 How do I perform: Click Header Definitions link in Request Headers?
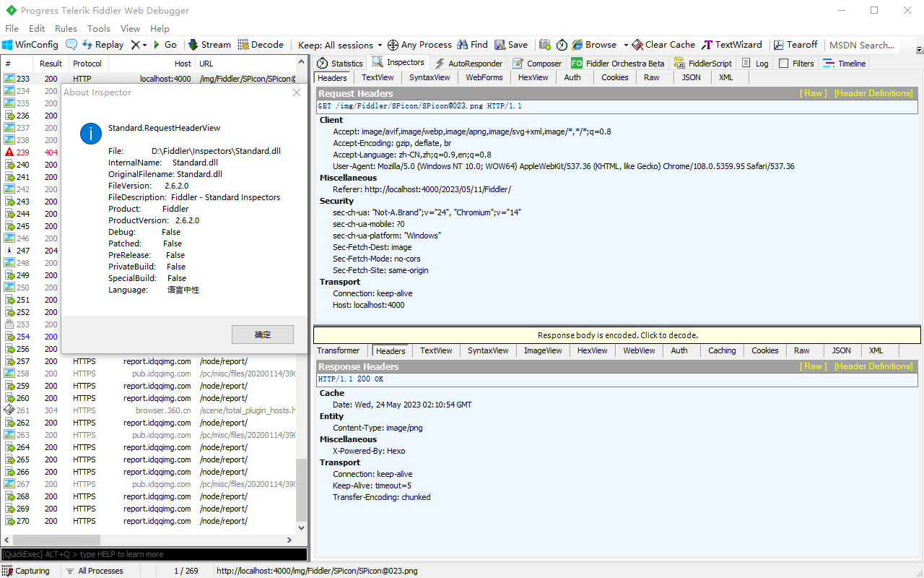tap(873, 93)
